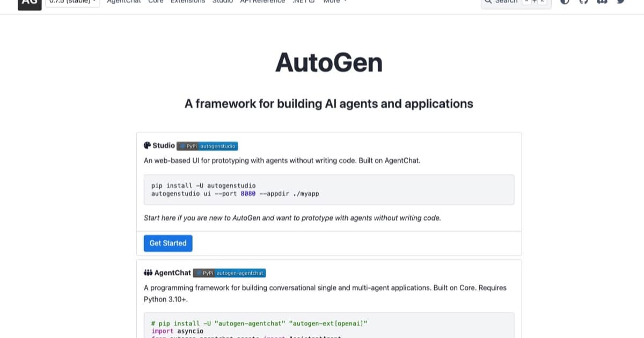Viewport: 644px width, 338px height.
Task: Select the AgentChat card heading
Action: click(173, 273)
